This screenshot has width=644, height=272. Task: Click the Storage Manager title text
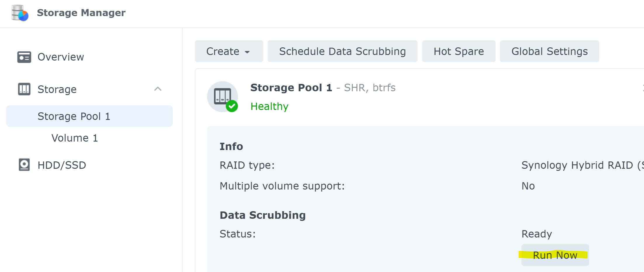[81, 13]
